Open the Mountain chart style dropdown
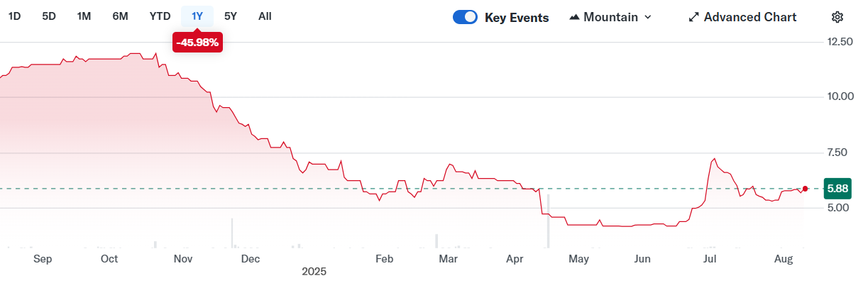The width and height of the screenshot is (868, 288). click(610, 17)
